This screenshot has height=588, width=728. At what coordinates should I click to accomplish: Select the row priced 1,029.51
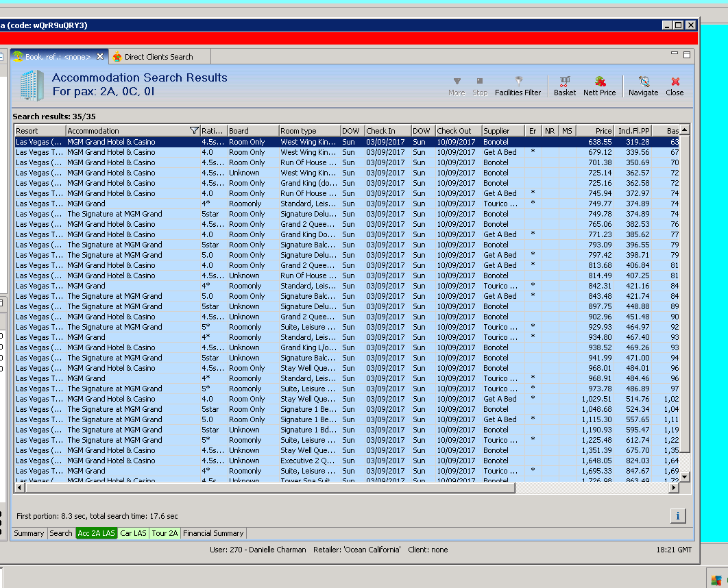click(347, 399)
